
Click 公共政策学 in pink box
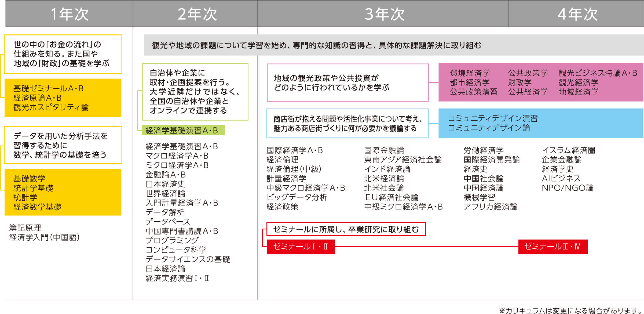pos(528,73)
